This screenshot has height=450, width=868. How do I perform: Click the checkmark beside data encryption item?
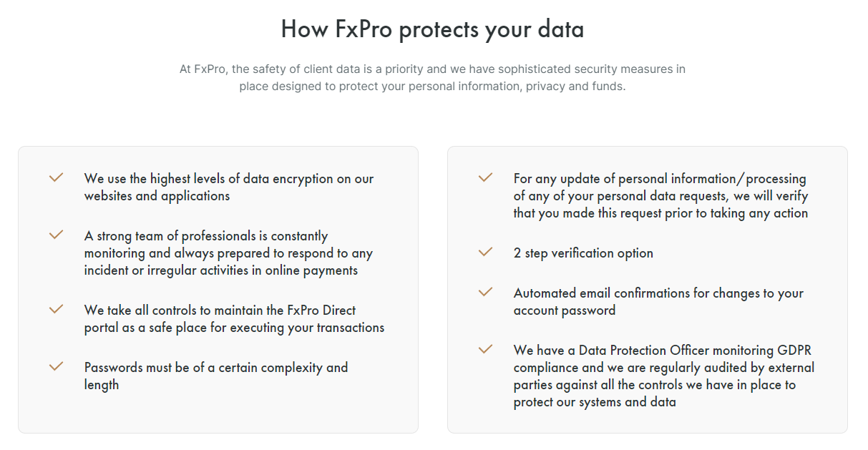(x=56, y=177)
